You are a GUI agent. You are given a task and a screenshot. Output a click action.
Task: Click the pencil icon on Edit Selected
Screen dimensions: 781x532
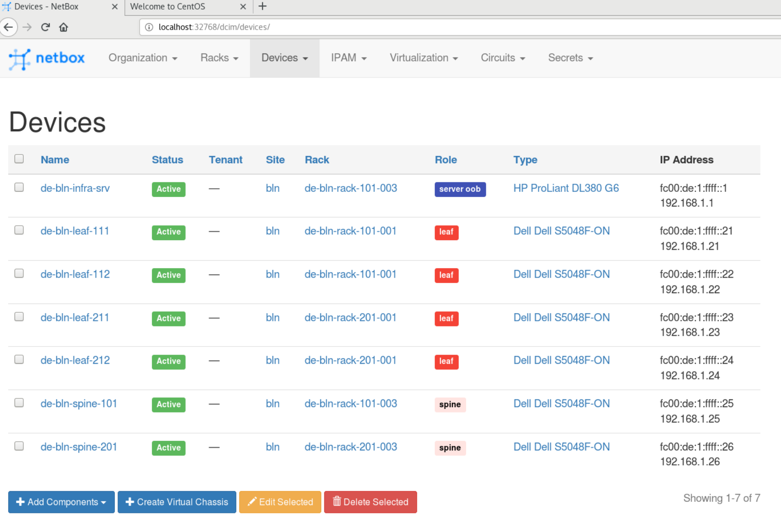(252, 502)
